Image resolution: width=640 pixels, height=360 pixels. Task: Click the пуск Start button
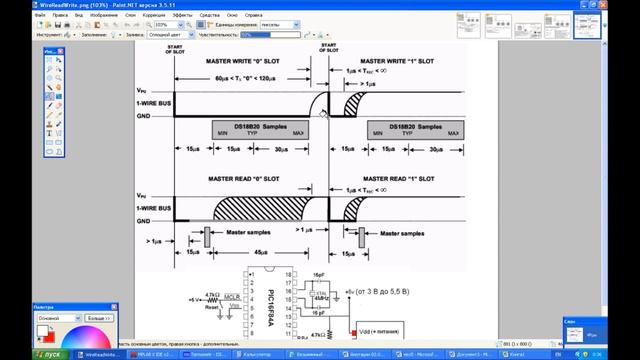click(x=50, y=354)
